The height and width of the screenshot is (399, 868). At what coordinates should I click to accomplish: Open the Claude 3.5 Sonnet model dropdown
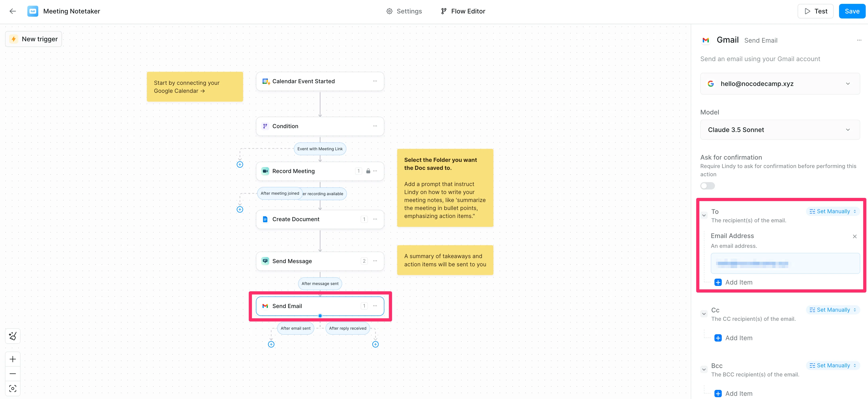pyautogui.click(x=780, y=130)
